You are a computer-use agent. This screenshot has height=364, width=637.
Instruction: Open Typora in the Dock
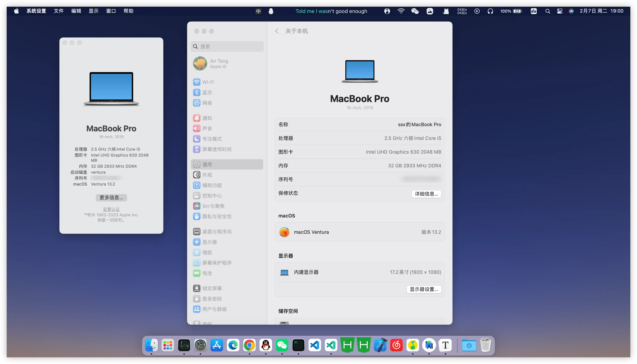[x=445, y=345]
